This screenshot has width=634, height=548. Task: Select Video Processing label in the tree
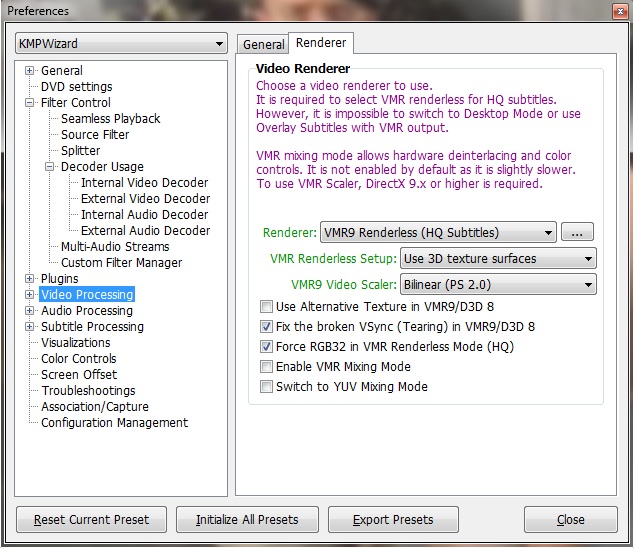tap(87, 294)
